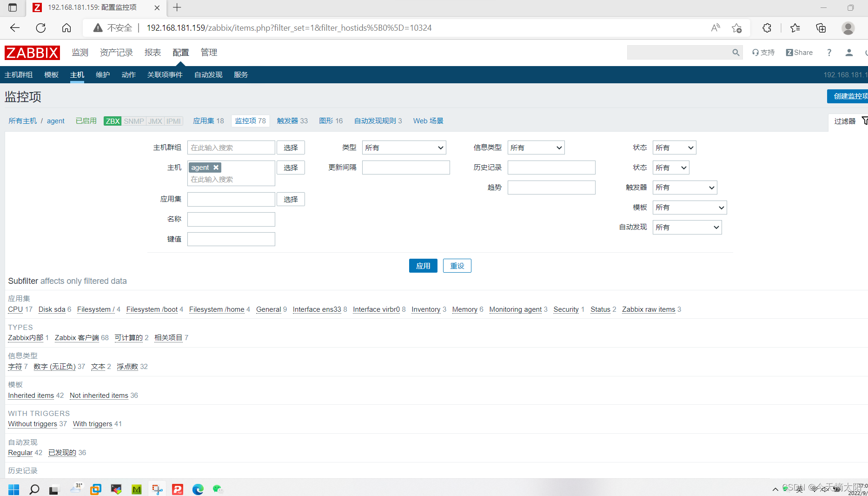Click the 历史记录 input field

point(551,168)
